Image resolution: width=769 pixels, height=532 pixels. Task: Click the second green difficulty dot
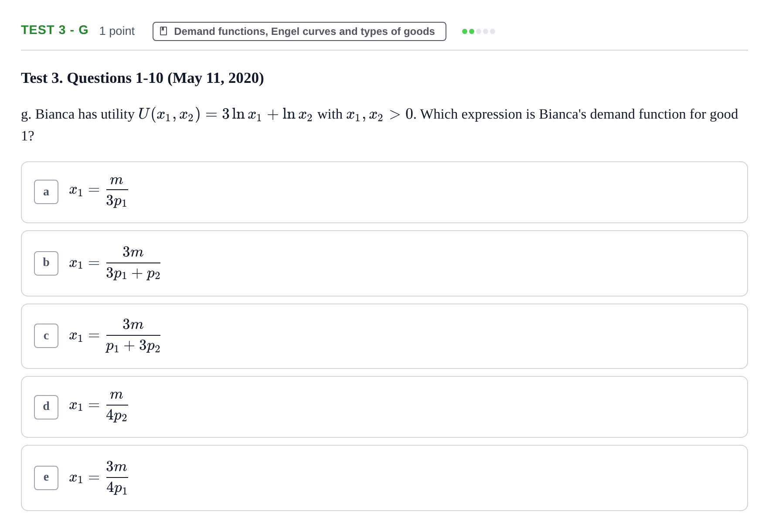point(472,31)
